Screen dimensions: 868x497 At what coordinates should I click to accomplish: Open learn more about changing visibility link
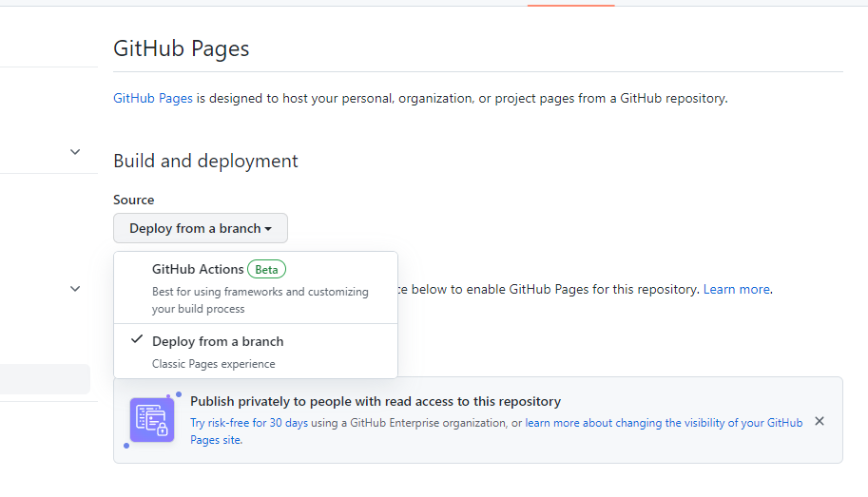pyautogui.click(x=664, y=423)
